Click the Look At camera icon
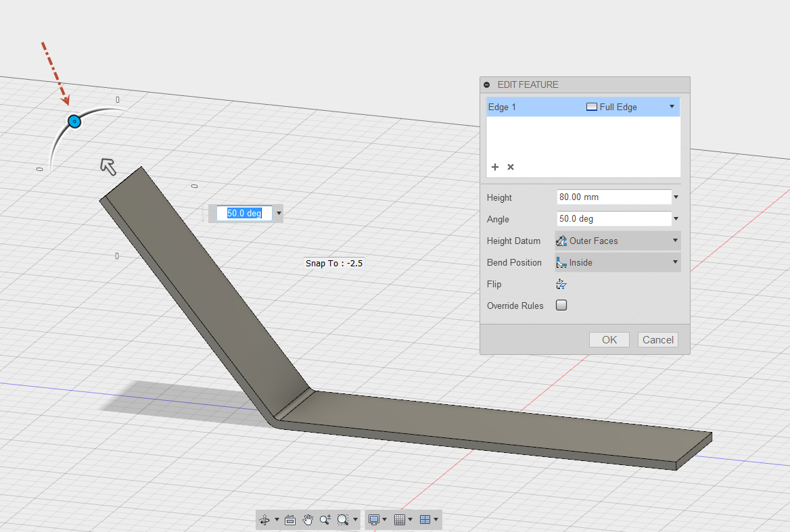 click(290, 520)
